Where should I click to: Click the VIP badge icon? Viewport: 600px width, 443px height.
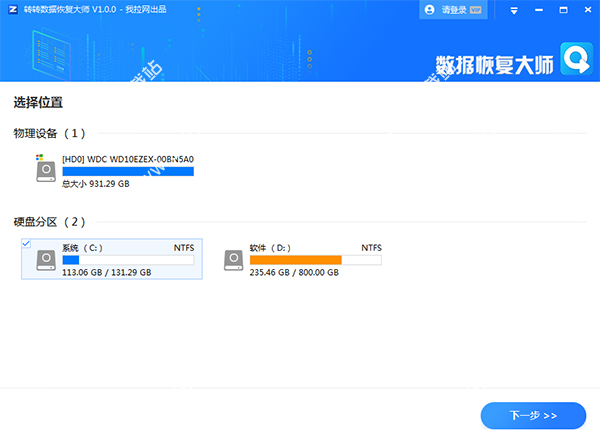pos(476,10)
